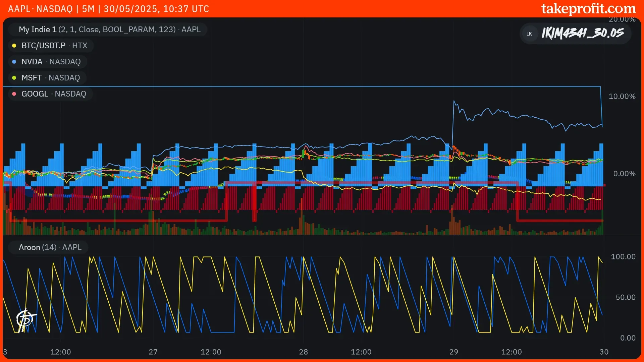Image resolution: width=644 pixels, height=362 pixels.
Task: Select the BTC/USDT.P HTX legend item
Action: (54, 46)
